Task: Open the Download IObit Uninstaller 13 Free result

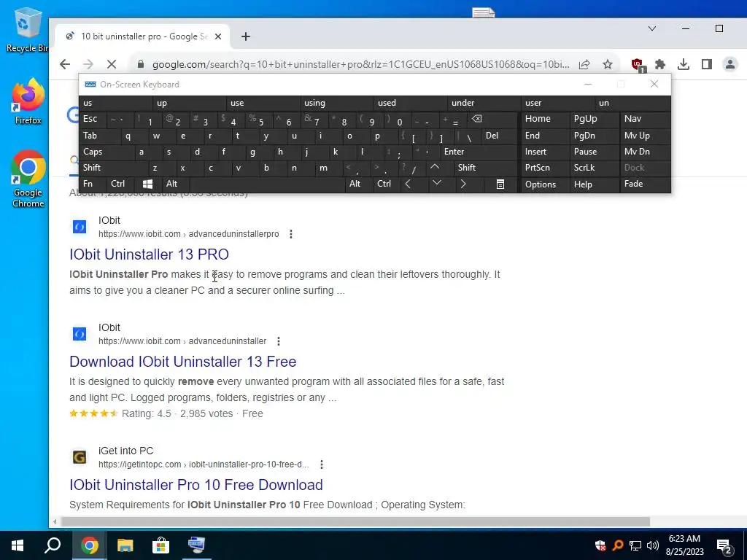Action: coord(183,362)
